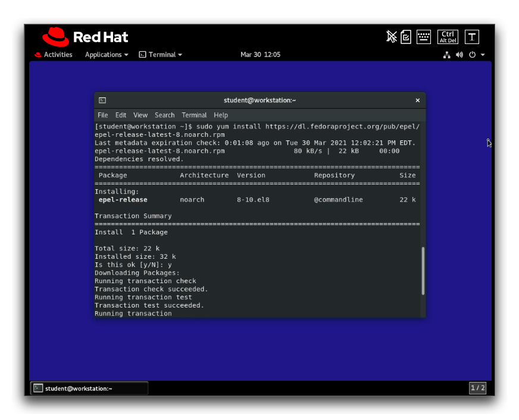Image resolution: width=519 pixels, height=420 pixels.
Task: Click the '80 kB/s' download speed text
Action: click(x=308, y=151)
